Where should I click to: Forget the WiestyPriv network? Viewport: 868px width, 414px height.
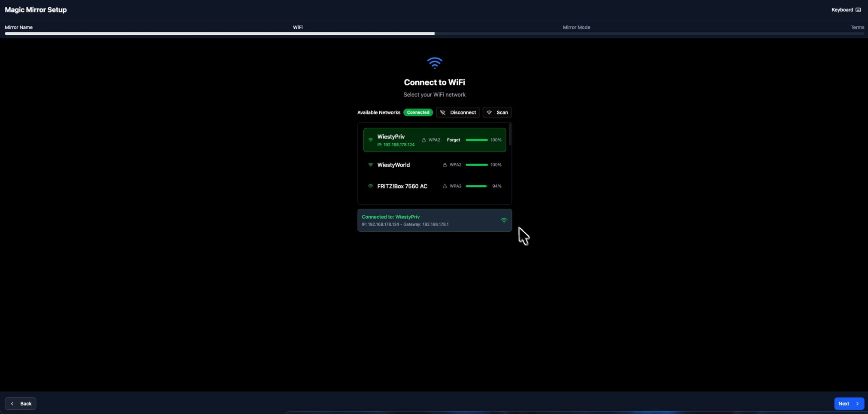[453, 140]
